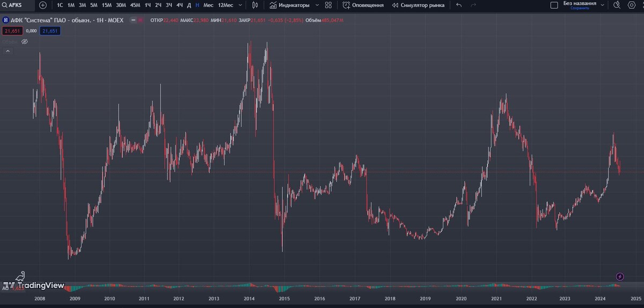The width and height of the screenshot is (644, 308).
Task: Open the candlestick chart type selector
Action: tap(254, 5)
